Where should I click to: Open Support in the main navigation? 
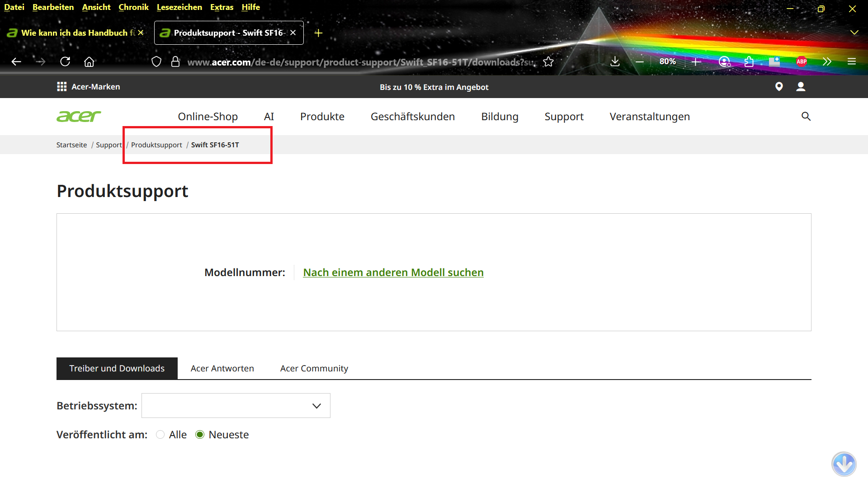[x=564, y=117]
